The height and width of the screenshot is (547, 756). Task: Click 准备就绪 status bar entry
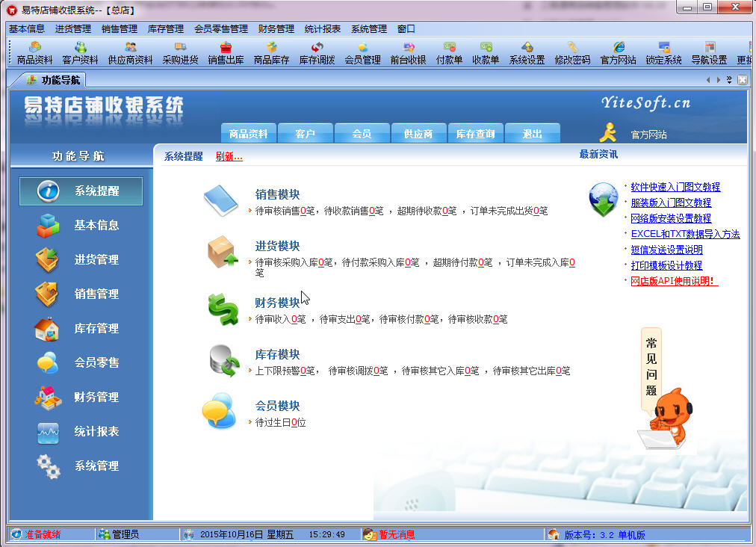43,534
